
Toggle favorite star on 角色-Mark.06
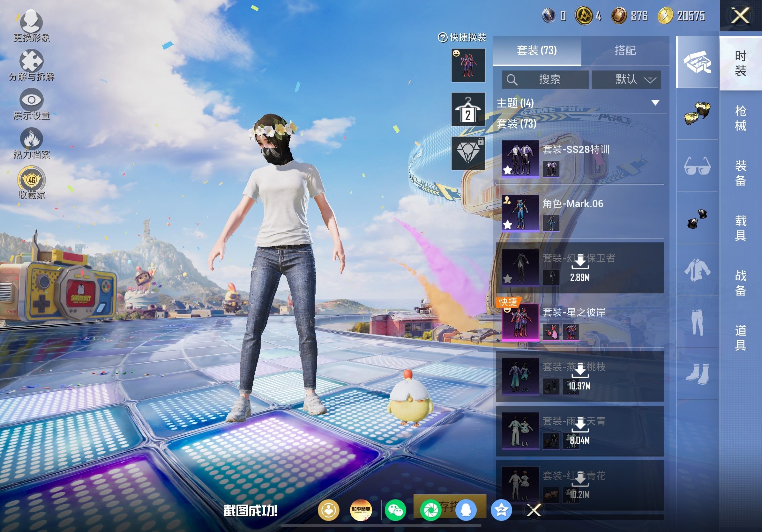(507, 225)
